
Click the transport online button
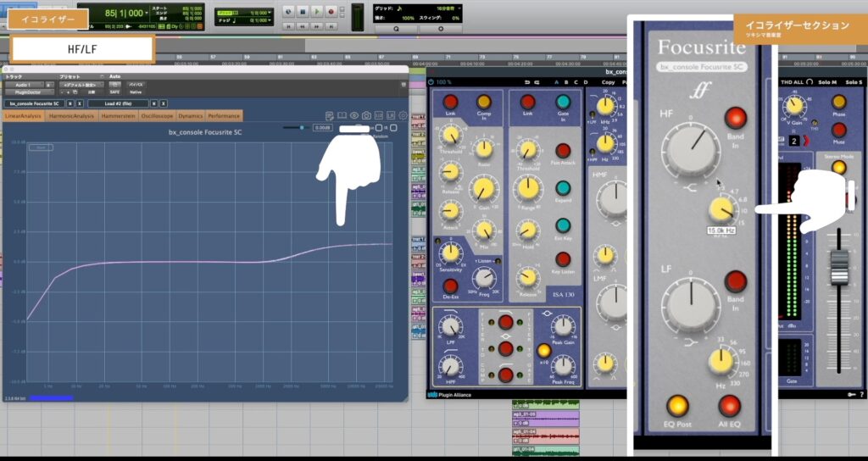pos(288,11)
